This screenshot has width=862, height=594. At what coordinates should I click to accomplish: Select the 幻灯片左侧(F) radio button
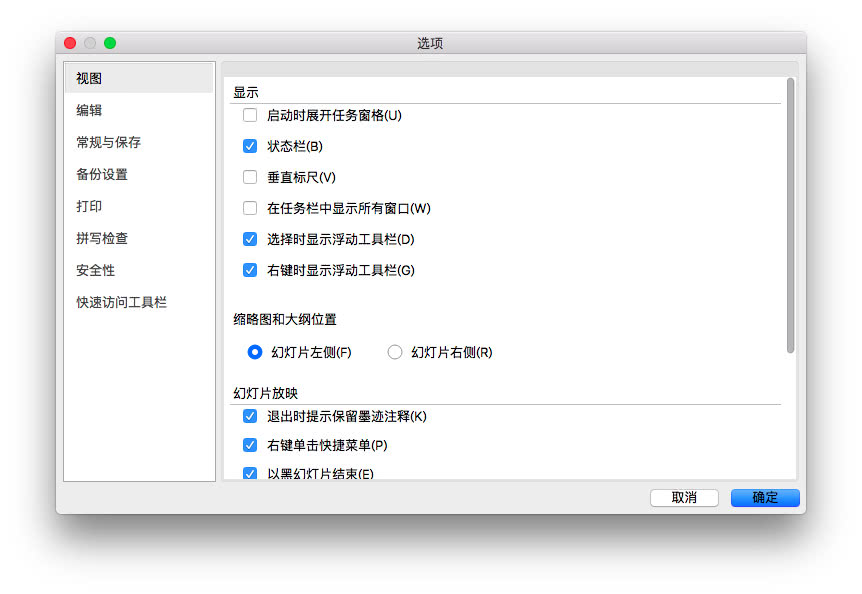tap(255, 352)
